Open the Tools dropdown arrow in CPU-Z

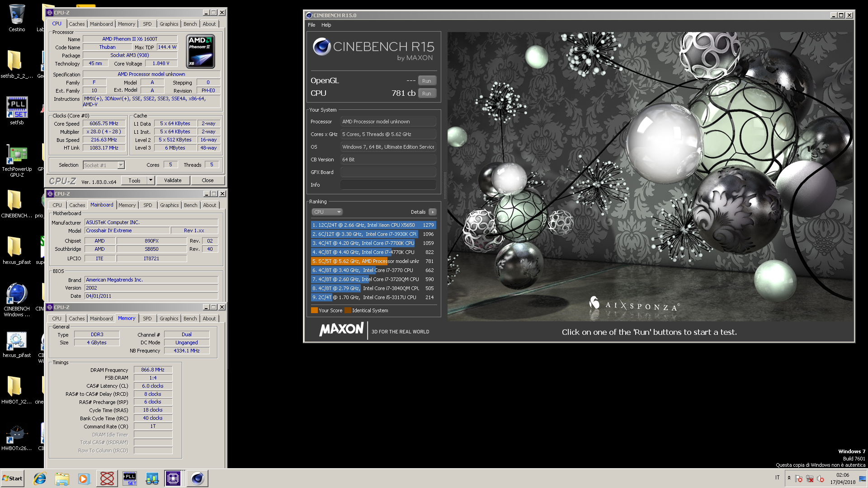[151, 180]
